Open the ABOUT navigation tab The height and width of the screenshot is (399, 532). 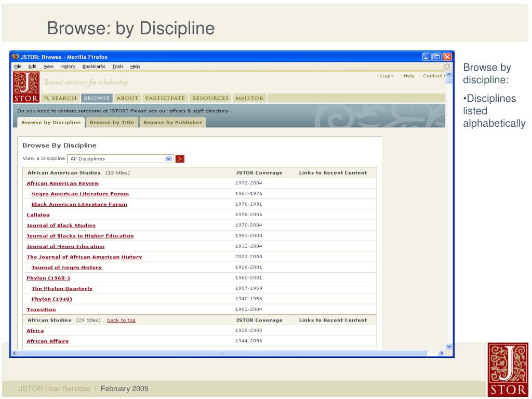point(127,98)
